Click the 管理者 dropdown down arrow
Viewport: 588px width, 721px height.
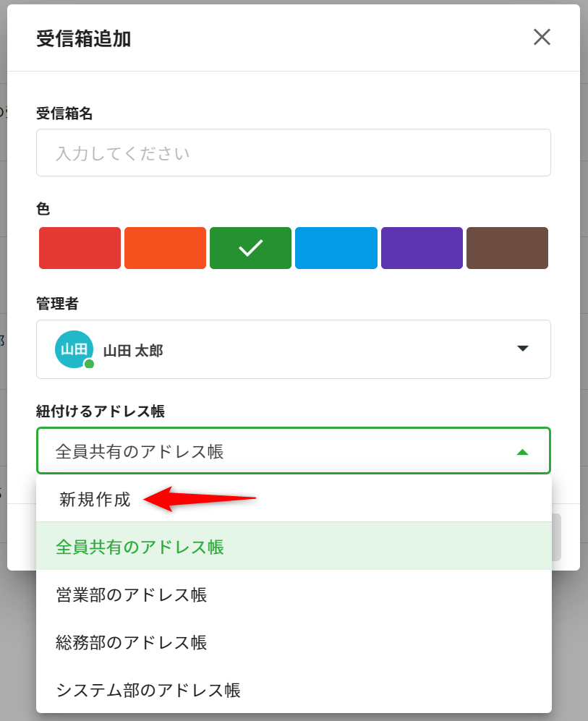point(523,349)
